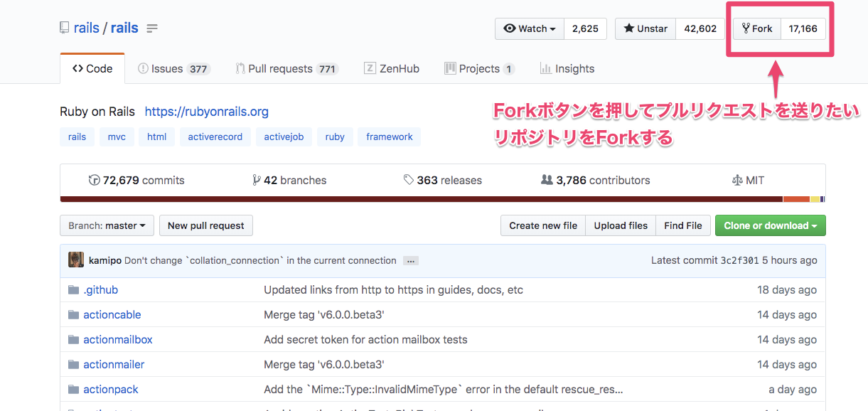Click the New pull request button
This screenshot has height=411, width=868.
[206, 225]
